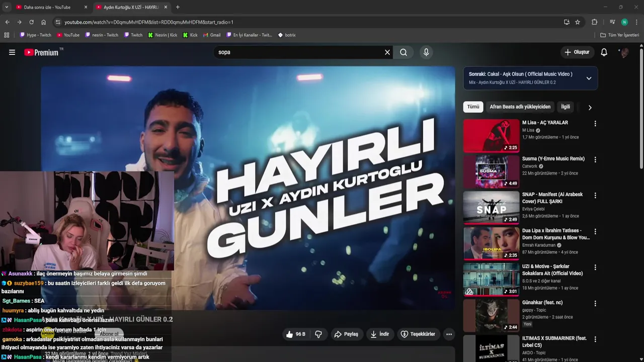Clear the search box text
This screenshot has width=644, height=362.
[x=387, y=52]
